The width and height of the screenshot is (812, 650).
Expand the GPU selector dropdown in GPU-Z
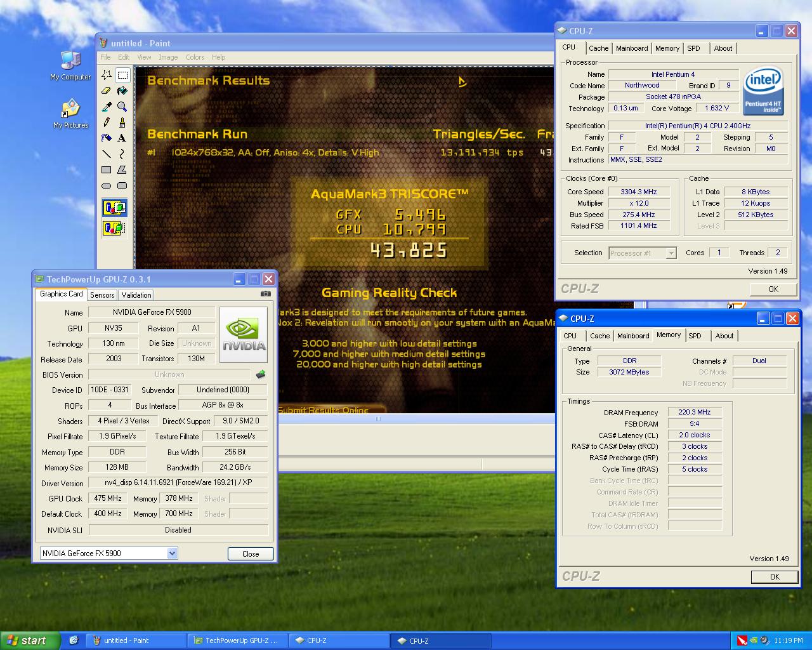pos(172,554)
